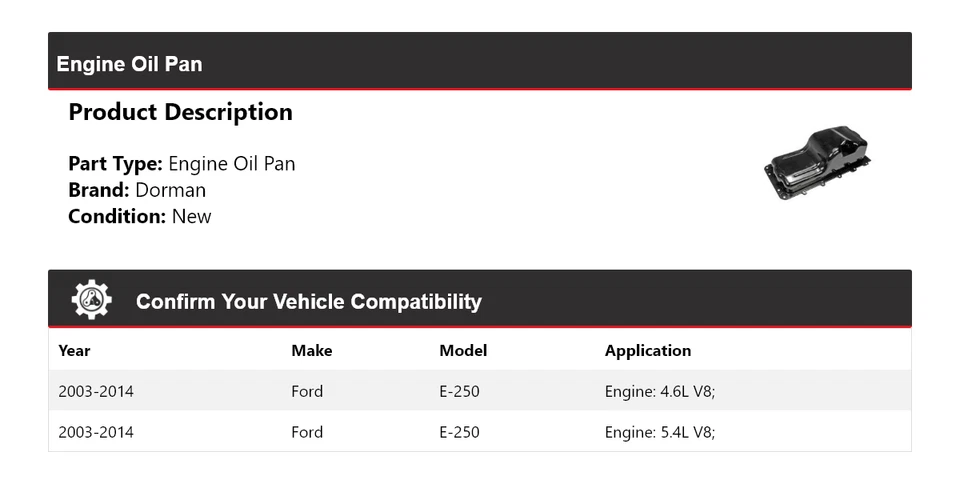This screenshot has height=484, width=960.
Task: Click the Engine Oil Pan header title
Action: coord(129,64)
